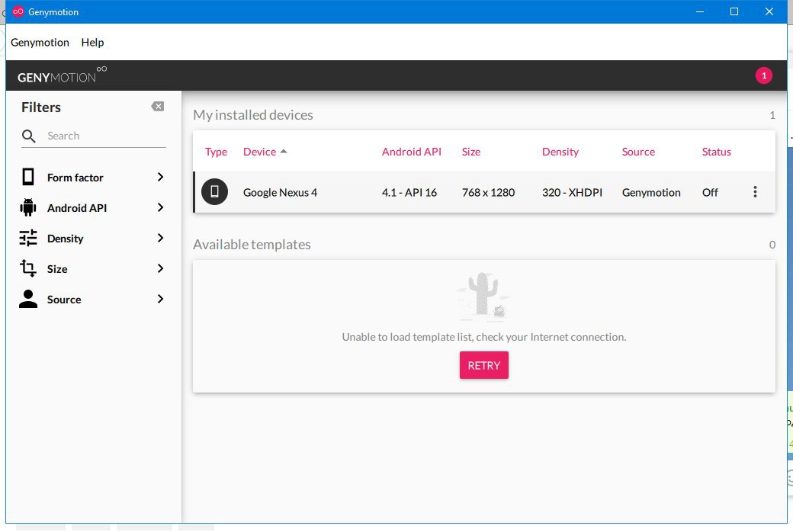The height and width of the screenshot is (532, 793).
Task: Sort by Density column header
Action: click(x=560, y=152)
